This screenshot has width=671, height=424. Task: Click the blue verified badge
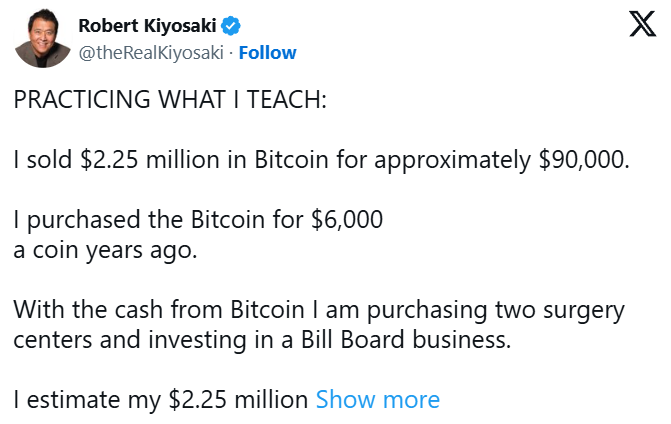pos(230,26)
